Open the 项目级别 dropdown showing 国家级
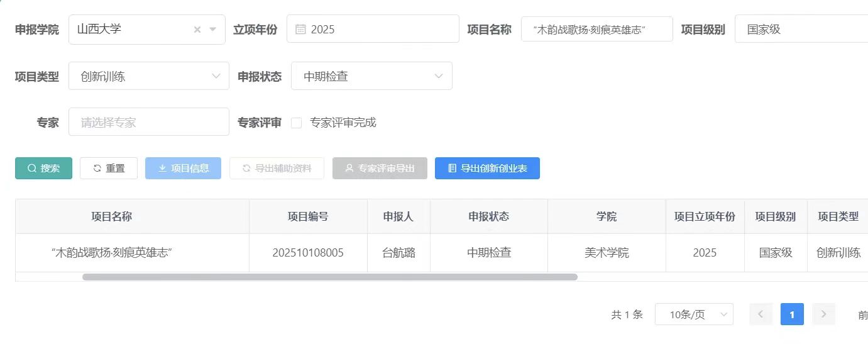868x344 pixels. tap(801, 29)
